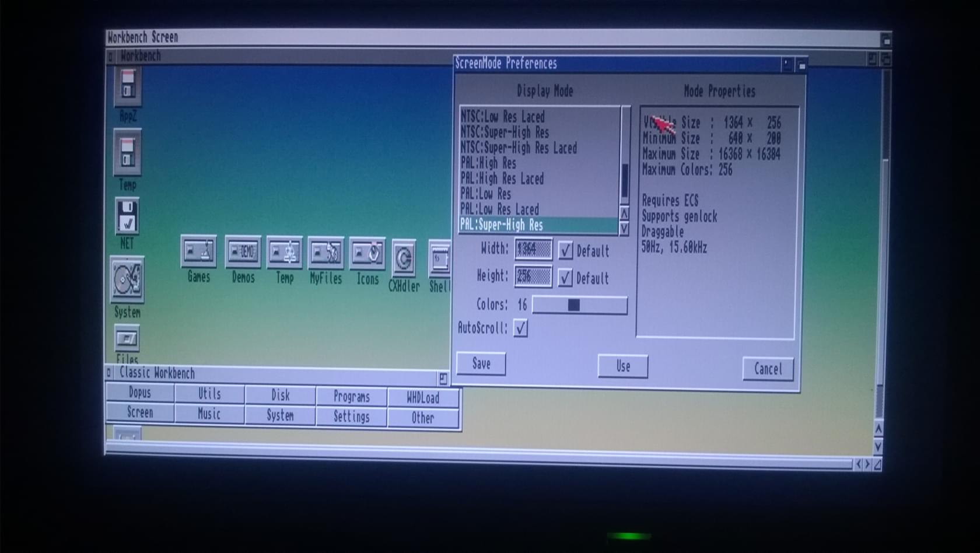The image size is (980, 553).
Task: Open the Temp drawer icon next to Demos
Action: coord(285,253)
